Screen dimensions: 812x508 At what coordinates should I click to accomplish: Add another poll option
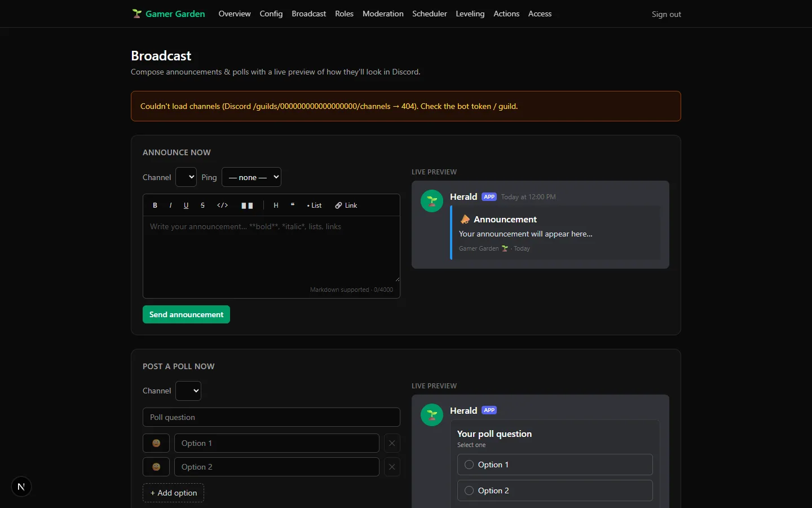[173, 493]
